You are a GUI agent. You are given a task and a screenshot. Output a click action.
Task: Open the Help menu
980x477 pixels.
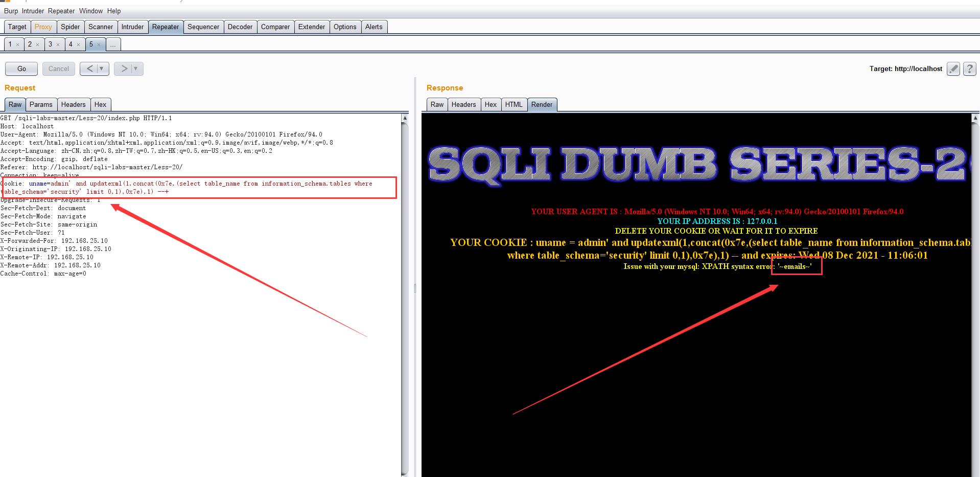tap(114, 11)
